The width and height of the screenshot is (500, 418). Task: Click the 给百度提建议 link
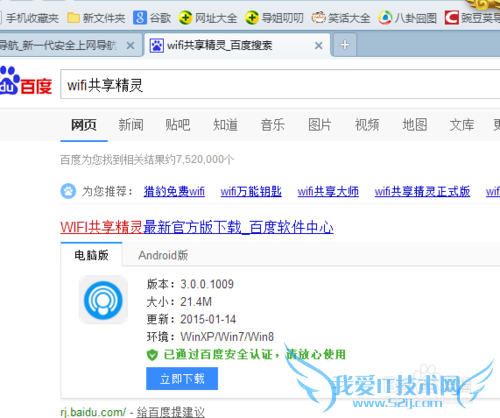(x=171, y=412)
